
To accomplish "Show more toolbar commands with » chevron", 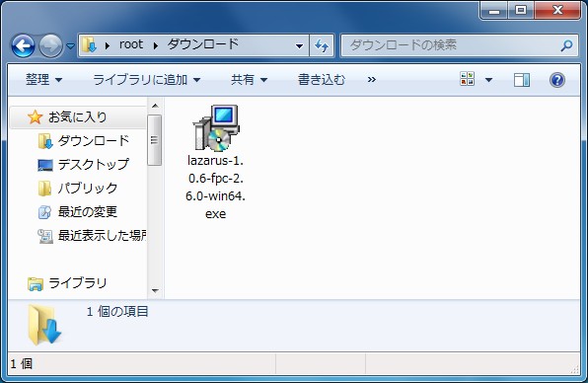I will (372, 80).
